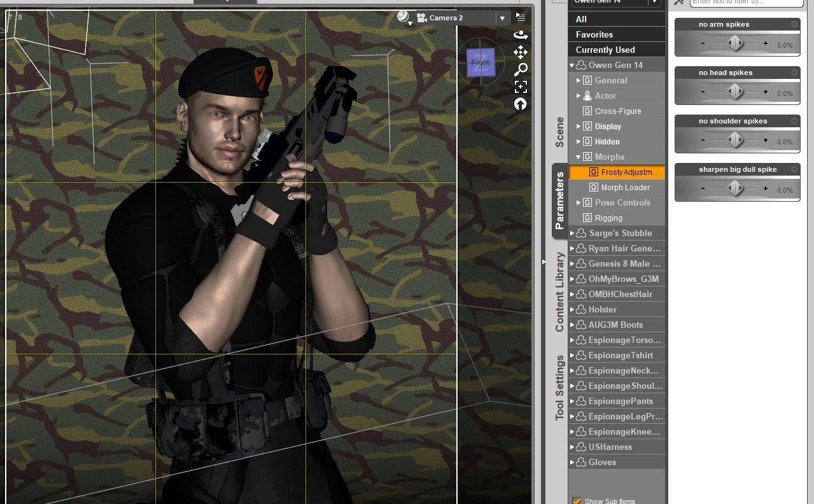Expand the Hidden property group
This screenshot has width=814, height=504.
point(579,141)
